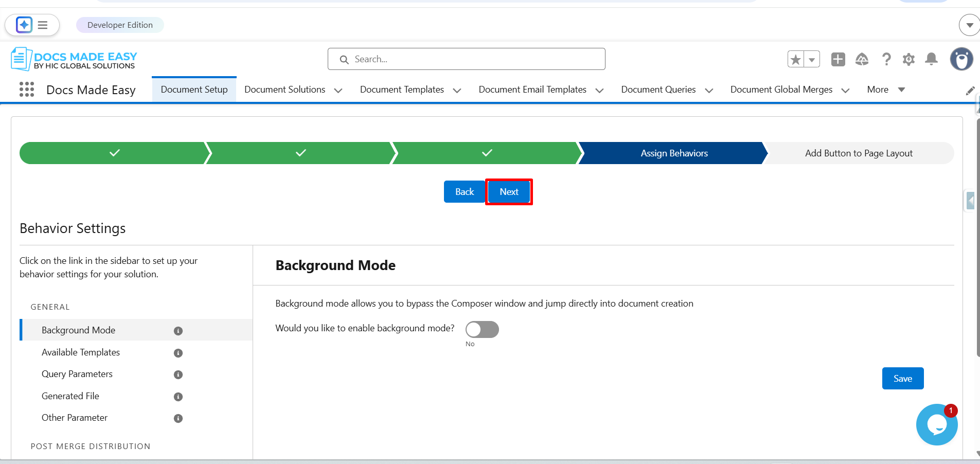Screen dimensions: 980x464
Task: Click info icon beside Available Templates
Action: tap(178, 353)
